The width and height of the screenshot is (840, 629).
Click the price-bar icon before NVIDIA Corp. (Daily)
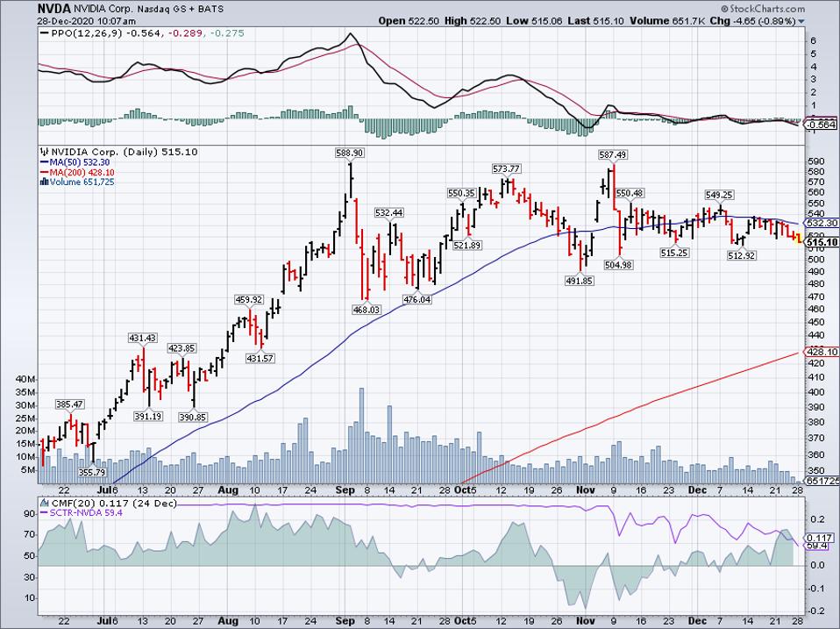pos(45,152)
